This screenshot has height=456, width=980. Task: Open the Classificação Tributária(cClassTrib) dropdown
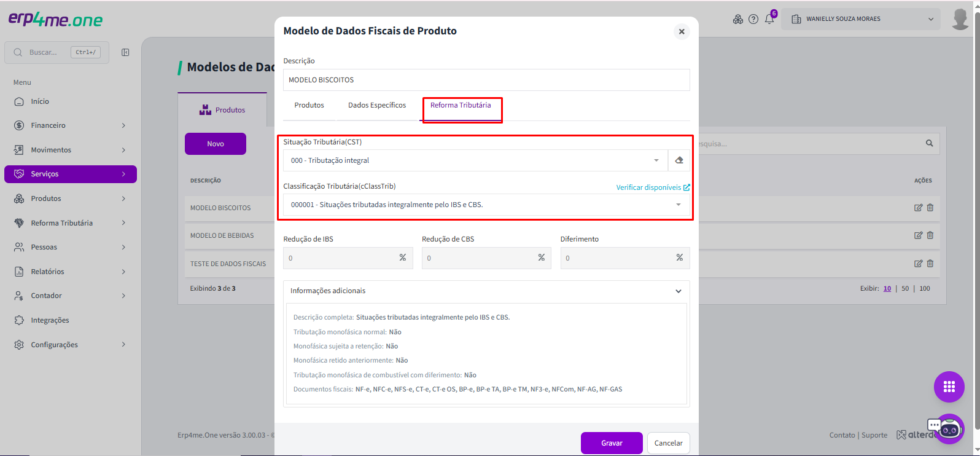click(486, 205)
